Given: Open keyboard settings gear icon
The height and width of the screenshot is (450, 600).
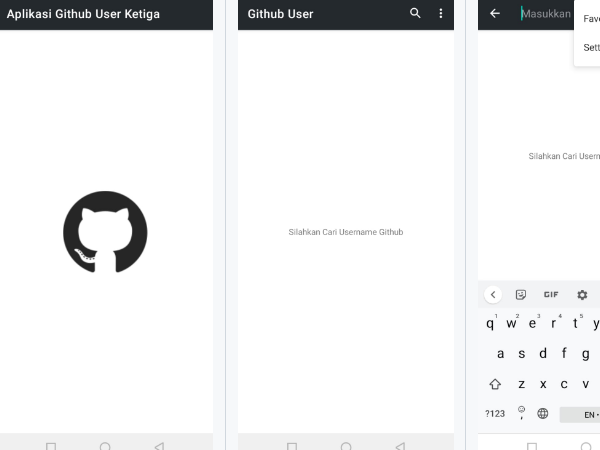Looking at the screenshot, I should (x=582, y=295).
